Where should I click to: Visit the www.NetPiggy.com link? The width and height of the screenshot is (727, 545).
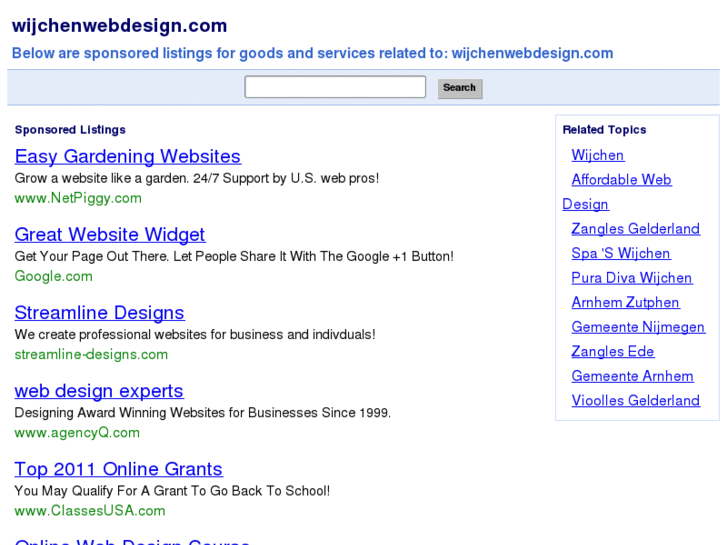(78, 198)
